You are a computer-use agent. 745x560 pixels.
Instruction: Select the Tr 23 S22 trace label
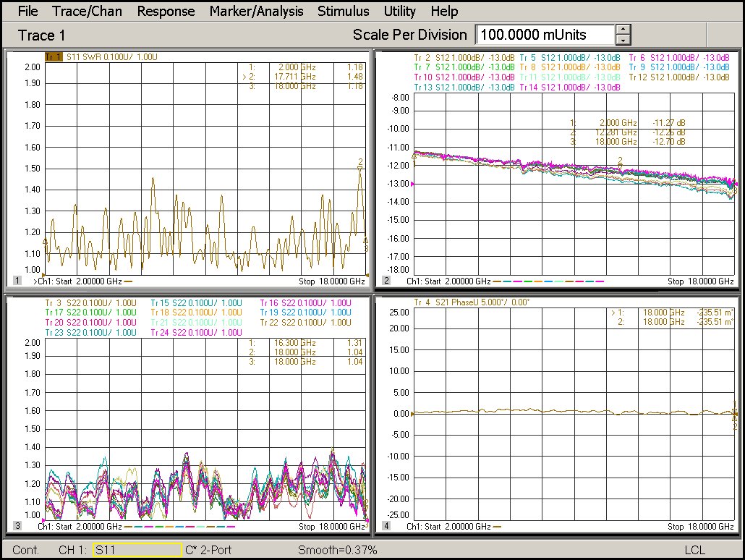(90, 333)
